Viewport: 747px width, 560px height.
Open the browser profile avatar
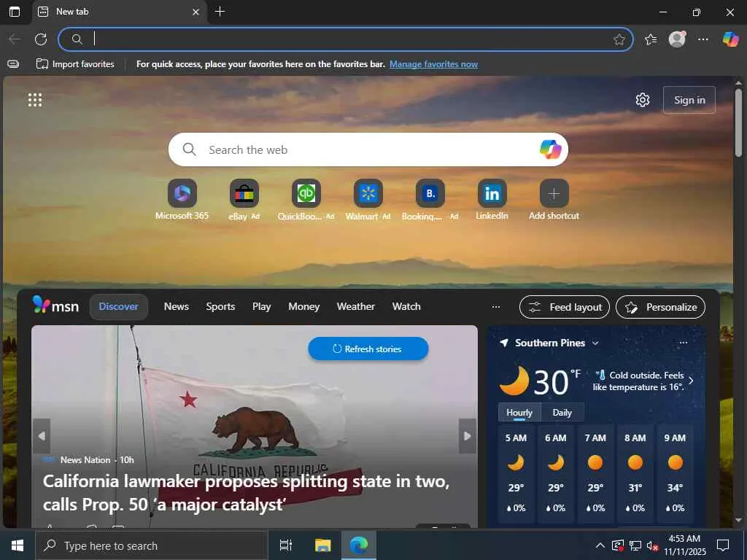coord(677,39)
